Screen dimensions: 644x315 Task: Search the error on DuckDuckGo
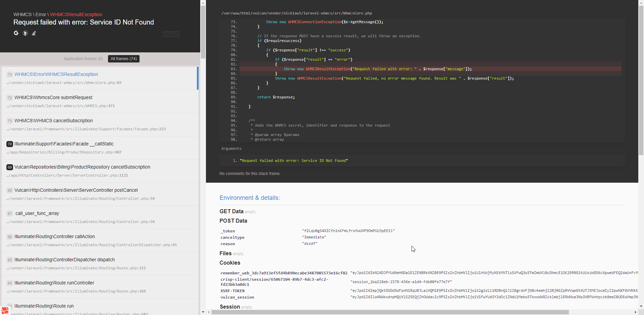coord(25,33)
